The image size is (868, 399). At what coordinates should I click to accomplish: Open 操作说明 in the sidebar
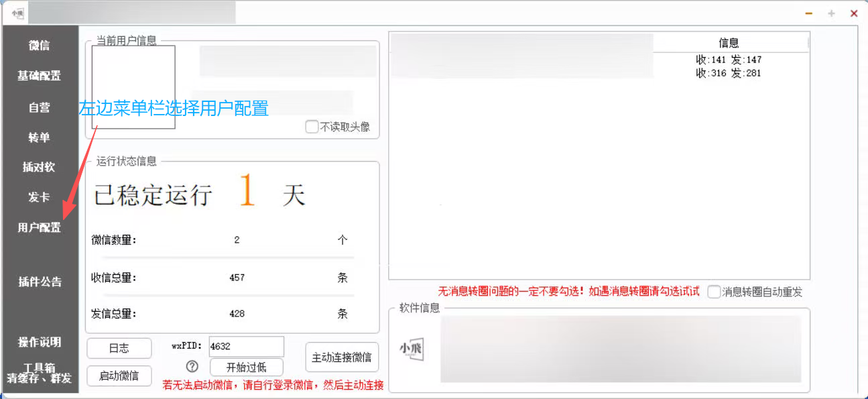click(x=40, y=342)
